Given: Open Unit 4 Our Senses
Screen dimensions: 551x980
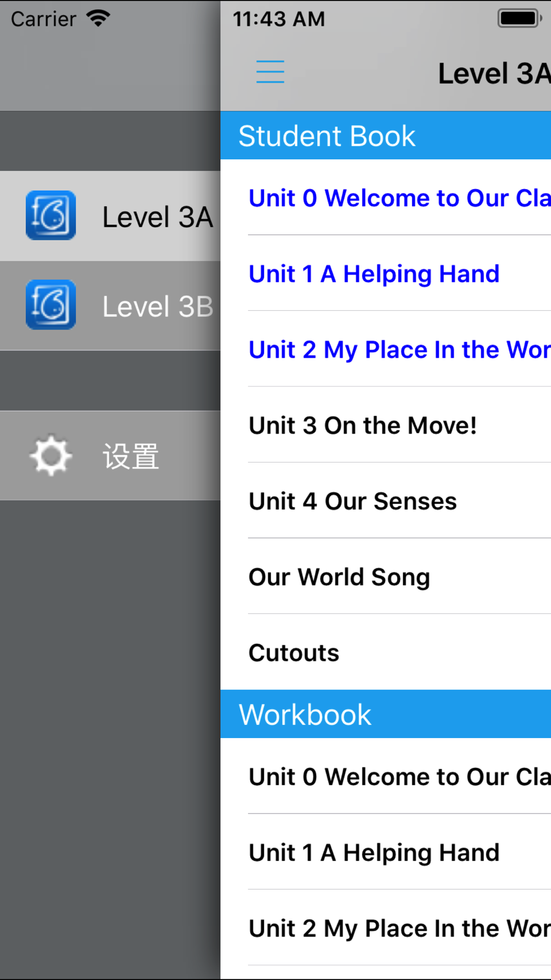Looking at the screenshot, I should (353, 502).
